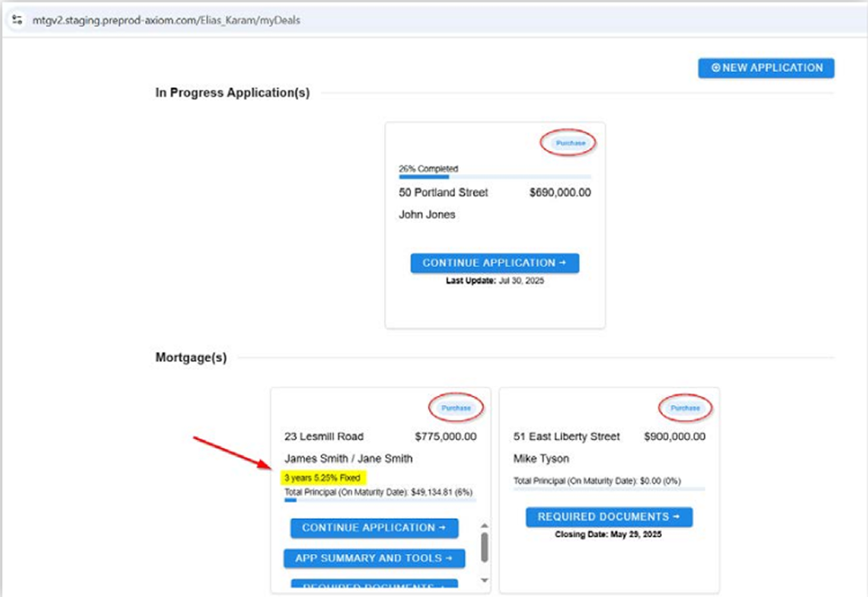Image resolution: width=868 pixels, height=597 pixels.
Task: Open App Summary and Tools
Action: [374, 558]
